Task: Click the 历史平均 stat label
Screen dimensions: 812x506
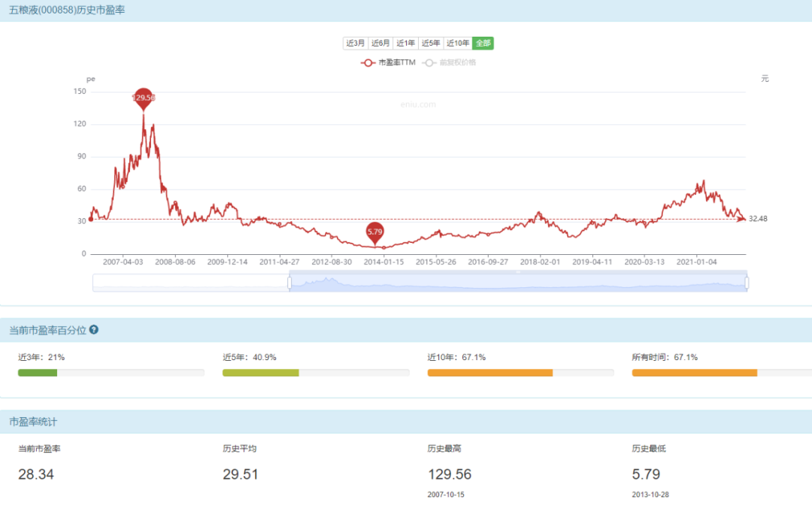Action: (240, 449)
